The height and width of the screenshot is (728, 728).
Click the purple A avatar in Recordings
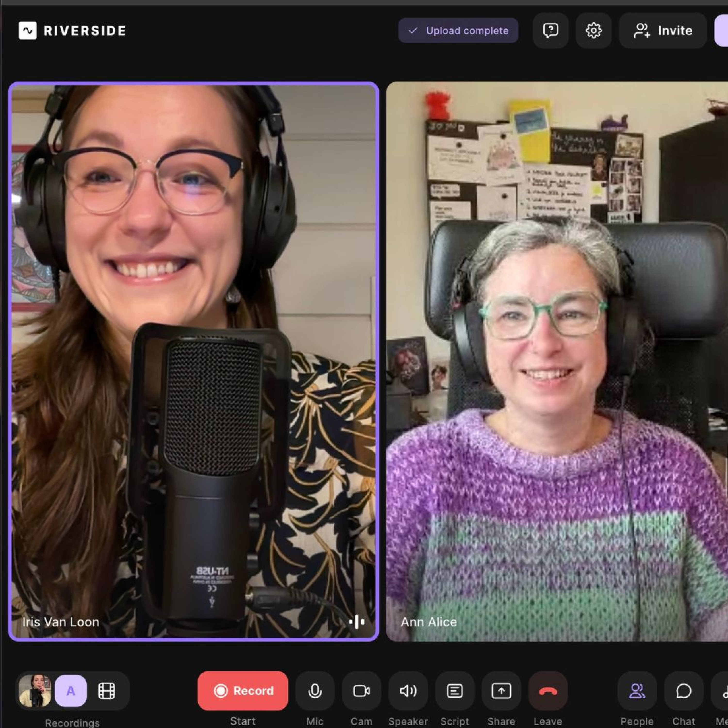click(x=70, y=691)
